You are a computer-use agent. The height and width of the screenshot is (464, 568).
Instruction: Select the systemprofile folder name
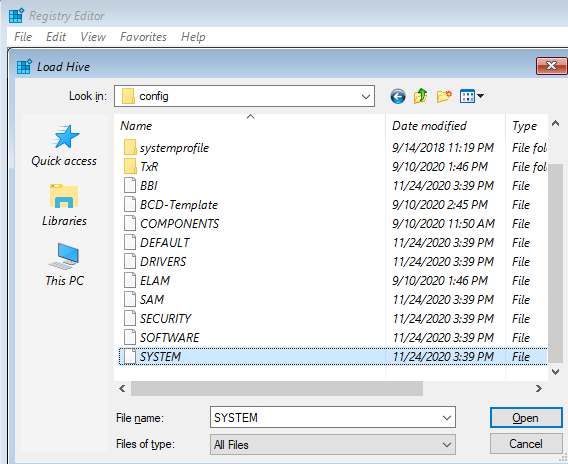(x=175, y=148)
